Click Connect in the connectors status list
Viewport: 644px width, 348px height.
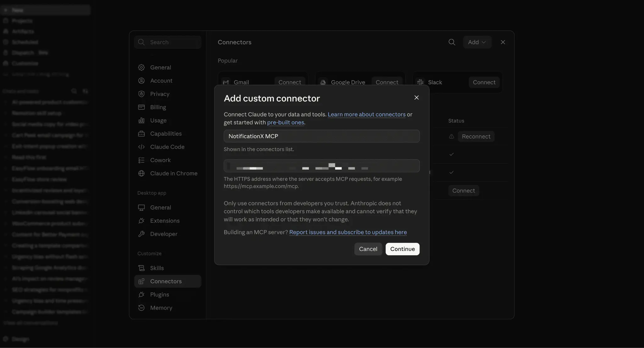[464, 191]
